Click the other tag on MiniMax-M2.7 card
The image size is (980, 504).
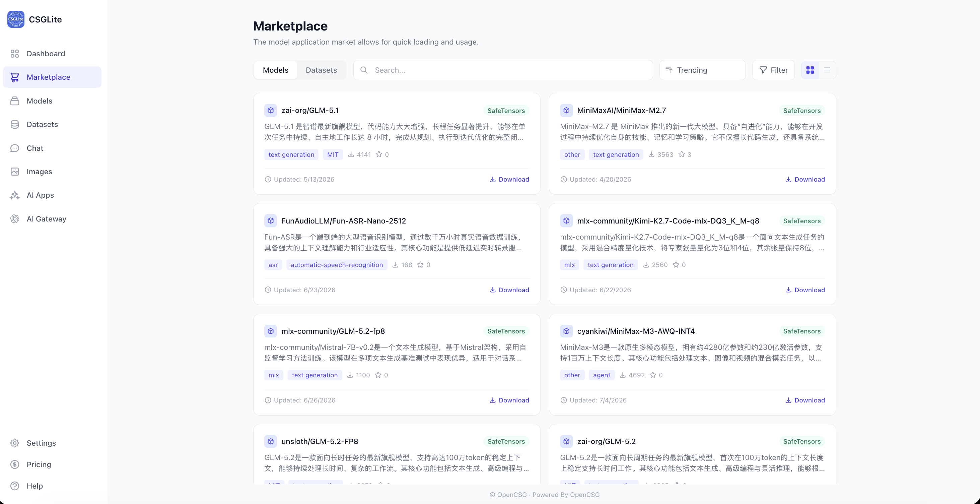click(572, 154)
